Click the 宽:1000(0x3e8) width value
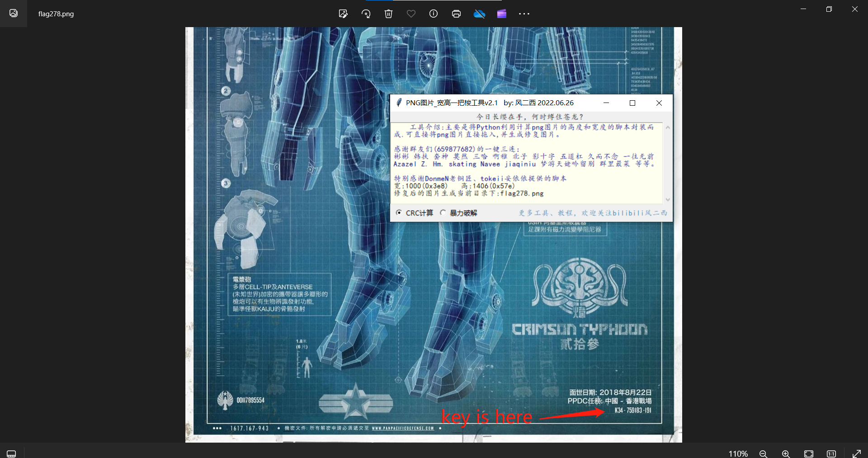Image resolution: width=868 pixels, height=458 pixels. (421, 186)
